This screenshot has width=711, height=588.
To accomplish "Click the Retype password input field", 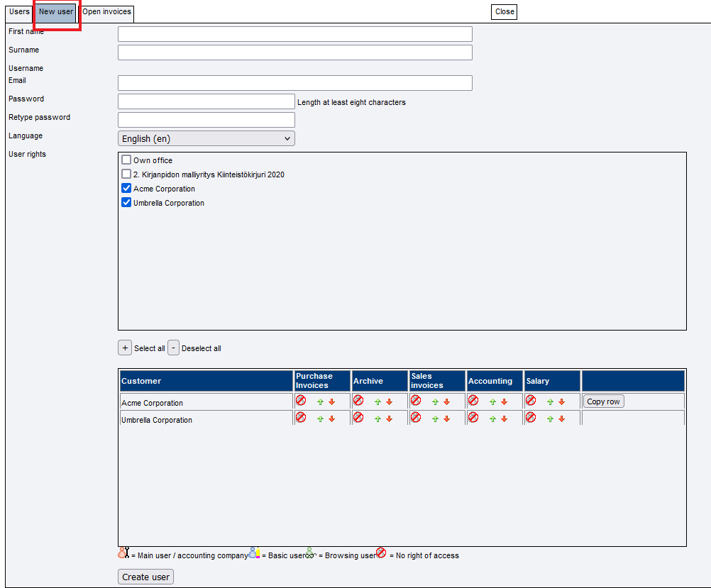I will (x=206, y=120).
